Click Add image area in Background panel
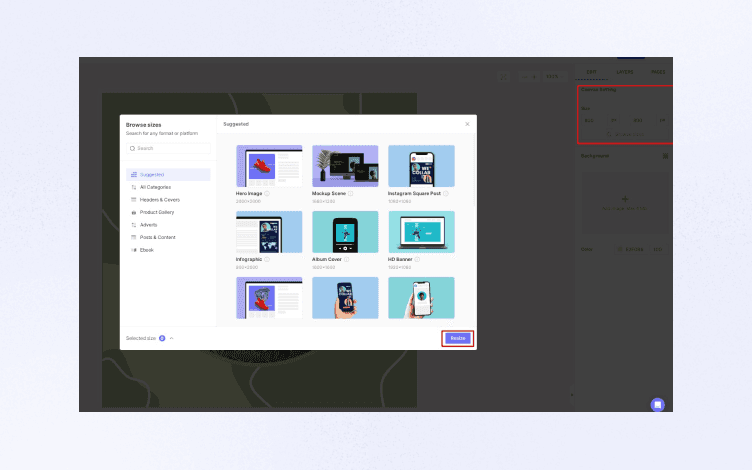 click(x=625, y=203)
